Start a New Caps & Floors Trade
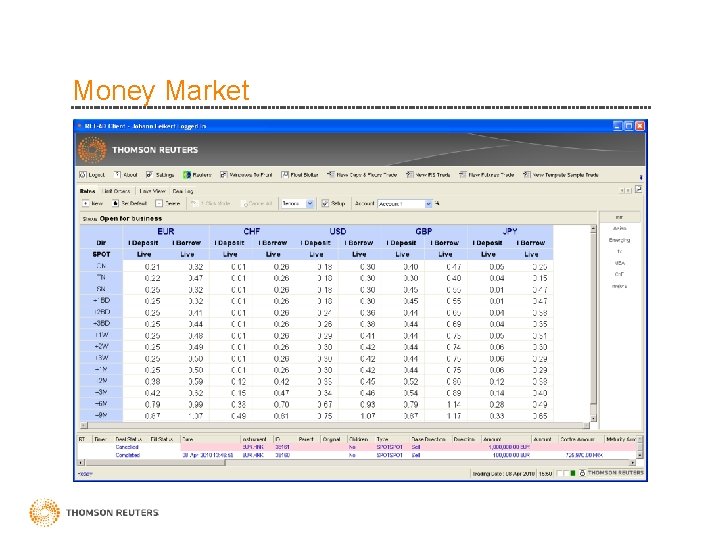The width and height of the screenshot is (720, 540). (x=362, y=175)
